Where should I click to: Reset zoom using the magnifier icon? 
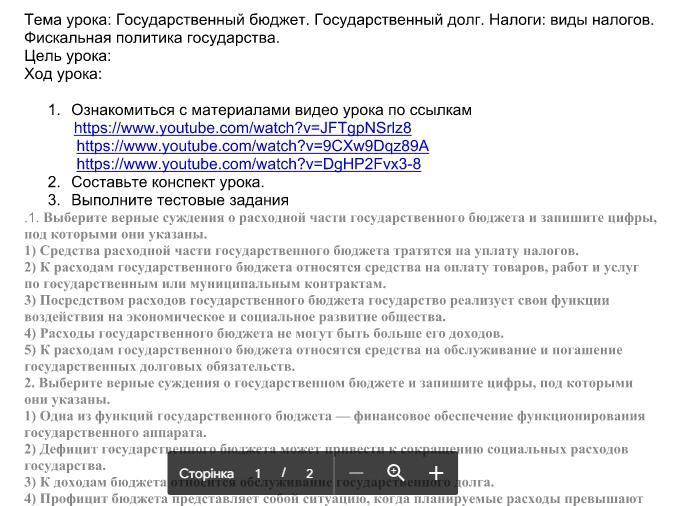[396, 472]
